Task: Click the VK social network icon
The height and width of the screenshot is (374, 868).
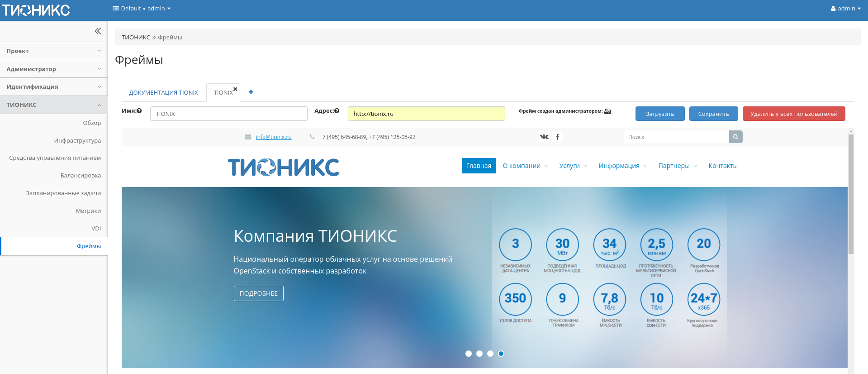Action: [544, 137]
